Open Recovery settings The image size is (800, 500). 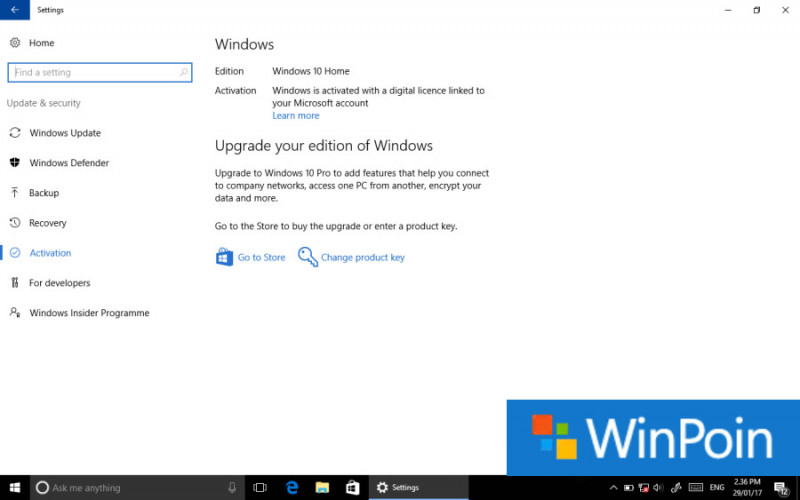[47, 223]
